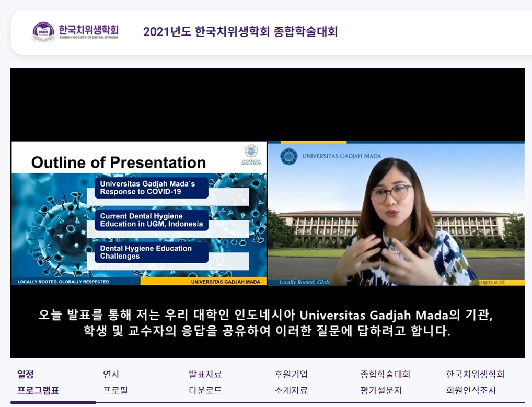
Task: Select 'Current Dental Hygiene Education' slide item
Action: (x=151, y=220)
